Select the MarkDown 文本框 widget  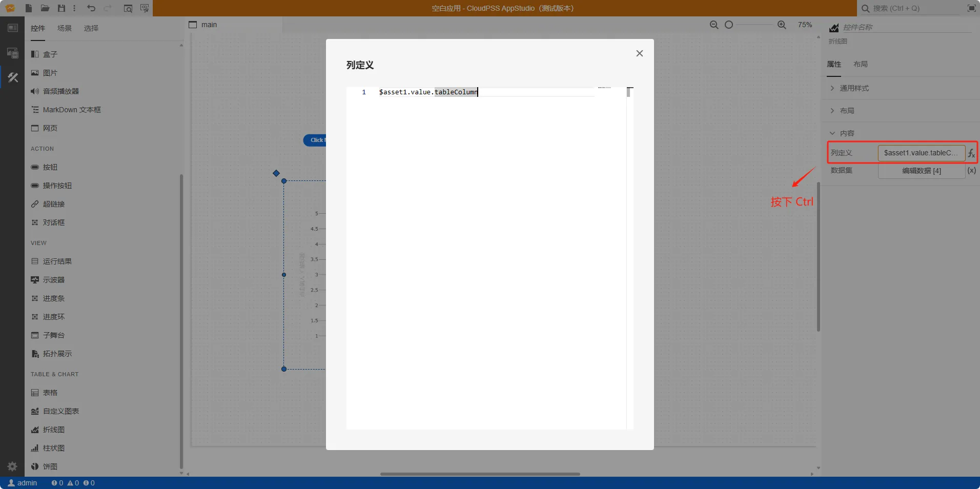66,110
